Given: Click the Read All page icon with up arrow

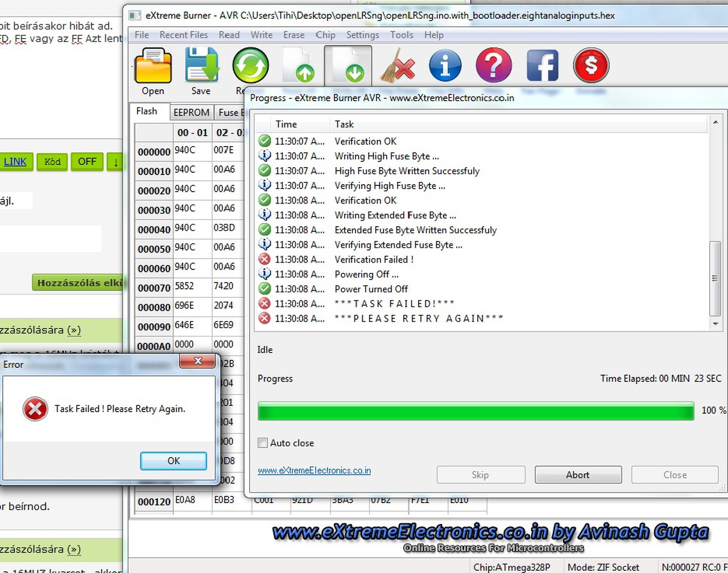Looking at the screenshot, I should pyautogui.click(x=299, y=65).
